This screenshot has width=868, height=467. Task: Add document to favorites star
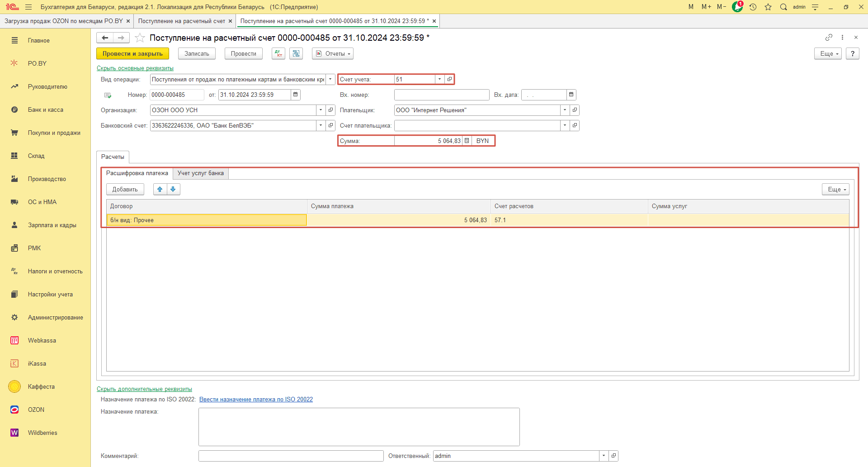(x=140, y=38)
